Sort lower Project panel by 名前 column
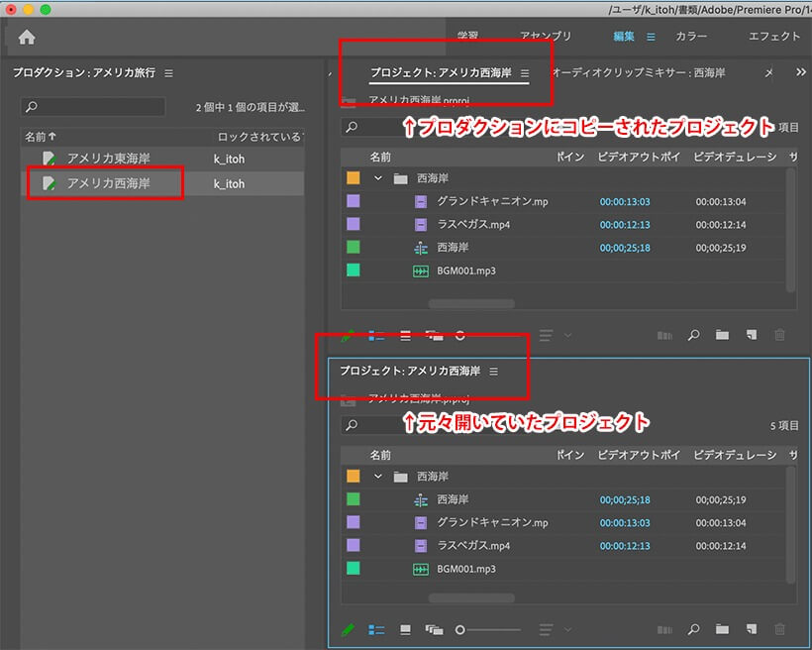Image resolution: width=812 pixels, height=650 pixels. [380, 455]
